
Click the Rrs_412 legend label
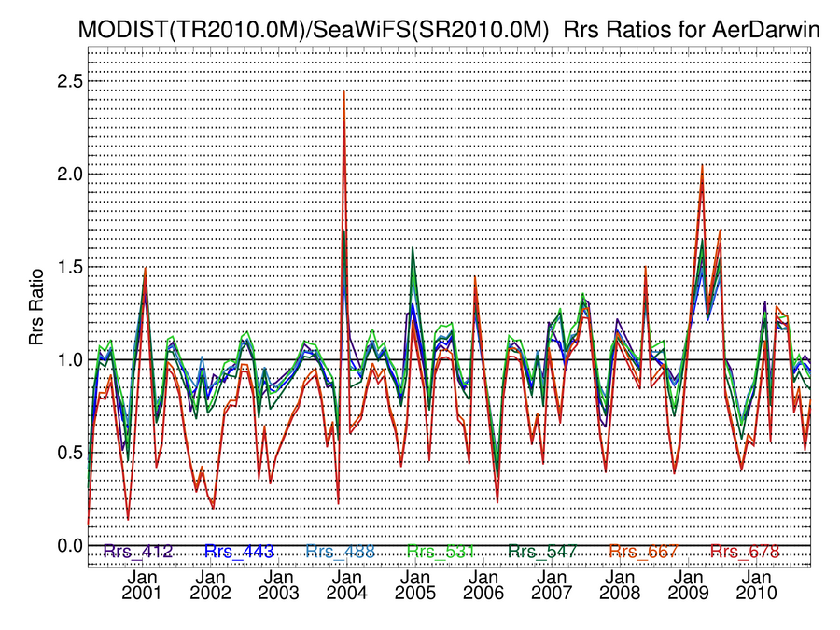click(x=138, y=552)
